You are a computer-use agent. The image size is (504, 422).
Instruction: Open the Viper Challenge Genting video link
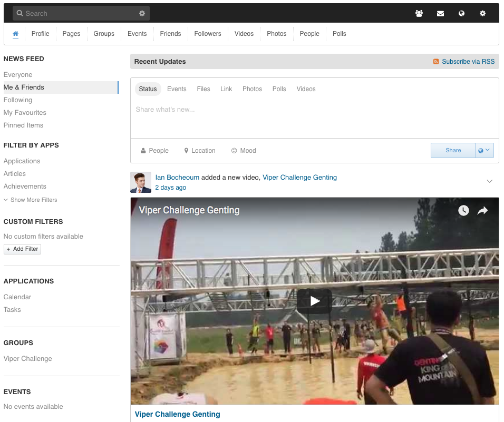[299, 177]
